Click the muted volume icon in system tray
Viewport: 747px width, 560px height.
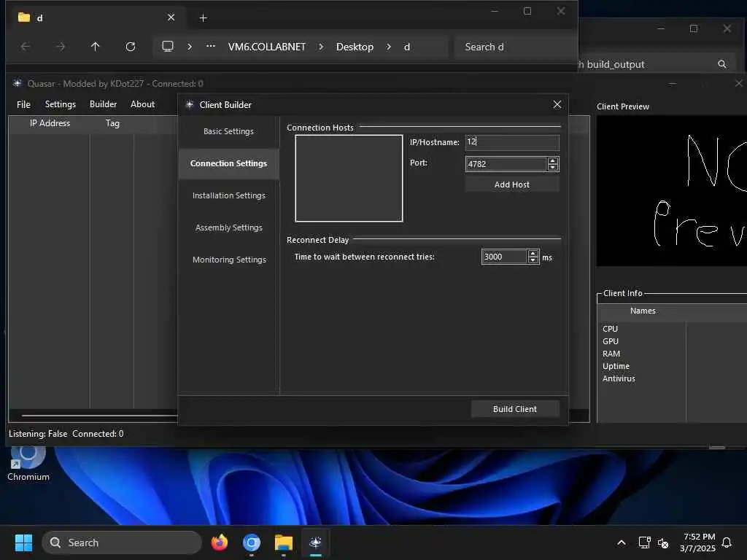click(662, 542)
